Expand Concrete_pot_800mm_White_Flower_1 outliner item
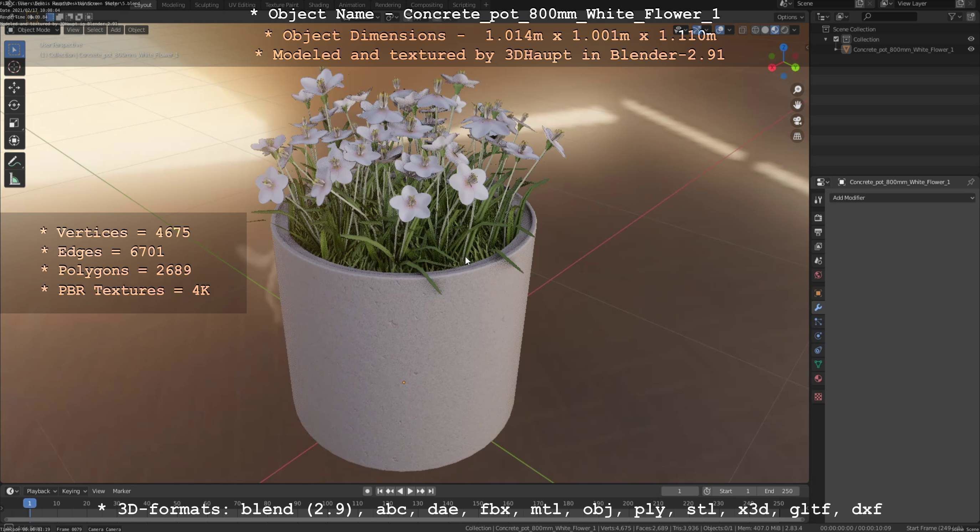 click(836, 50)
